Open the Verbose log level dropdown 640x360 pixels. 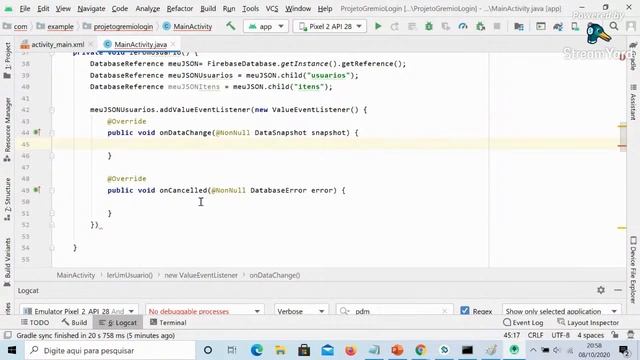point(300,311)
